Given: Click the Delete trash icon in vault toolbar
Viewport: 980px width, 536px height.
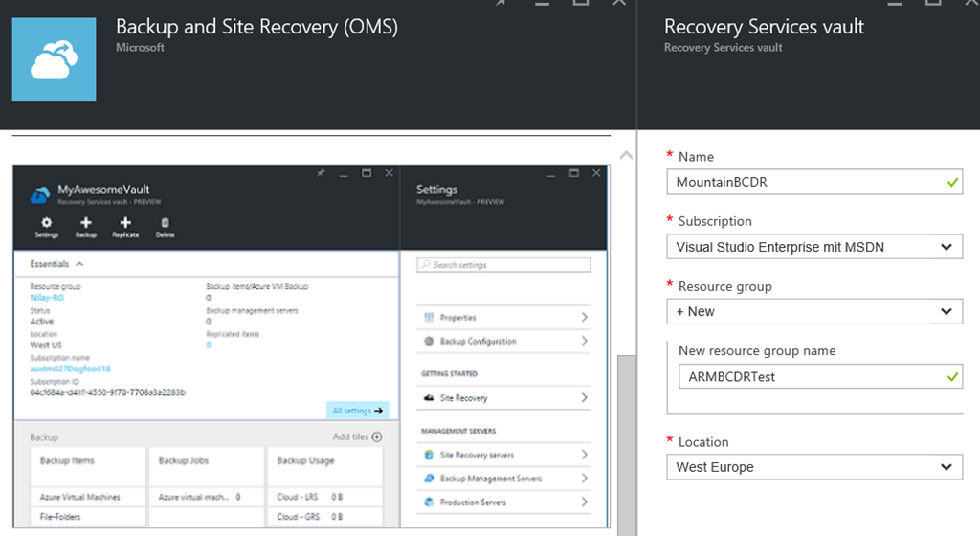Looking at the screenshot, I should (x=165, y=223).
